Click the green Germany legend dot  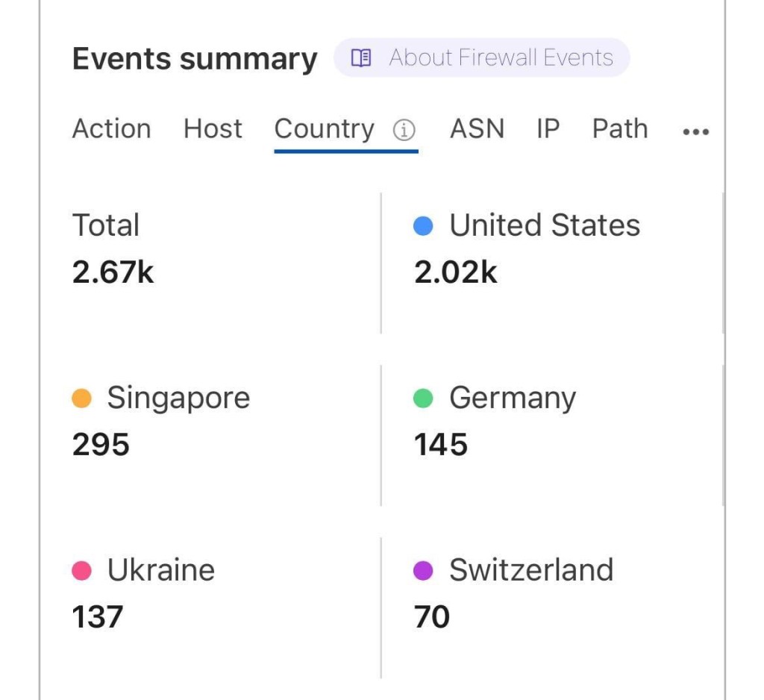423,399
